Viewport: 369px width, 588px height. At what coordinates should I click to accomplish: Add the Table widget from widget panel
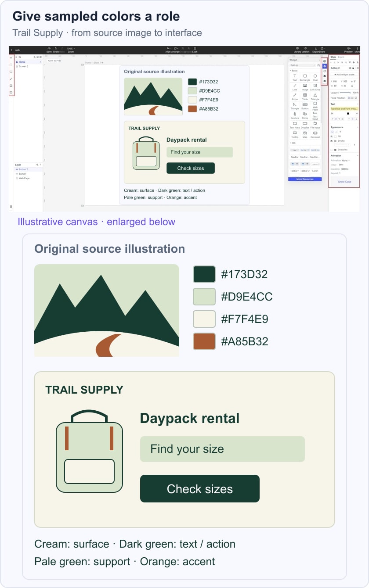click(305, 97)
